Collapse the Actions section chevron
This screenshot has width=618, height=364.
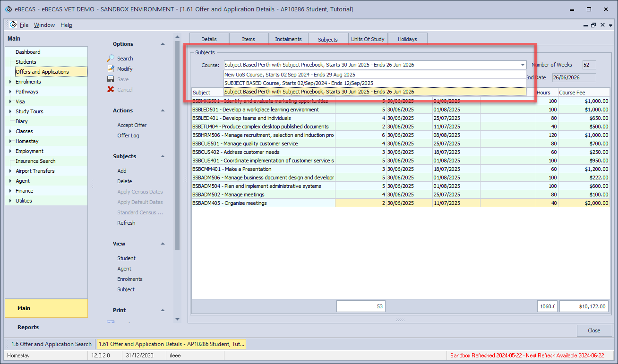[x=163, y=110]
